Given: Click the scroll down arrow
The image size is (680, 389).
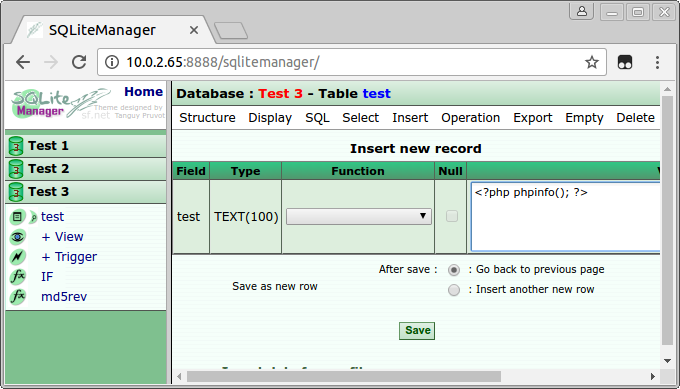Looking at the screenshot, I should (x=667, y=361).
